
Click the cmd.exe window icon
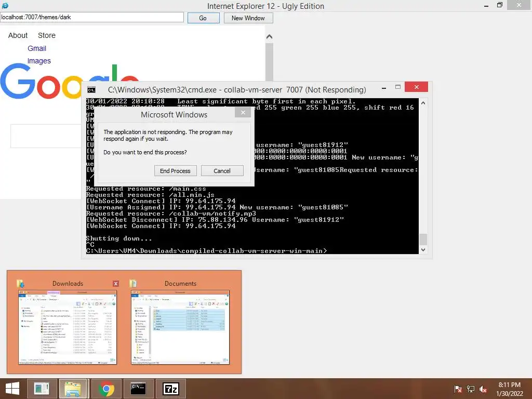tap(91, 90)
